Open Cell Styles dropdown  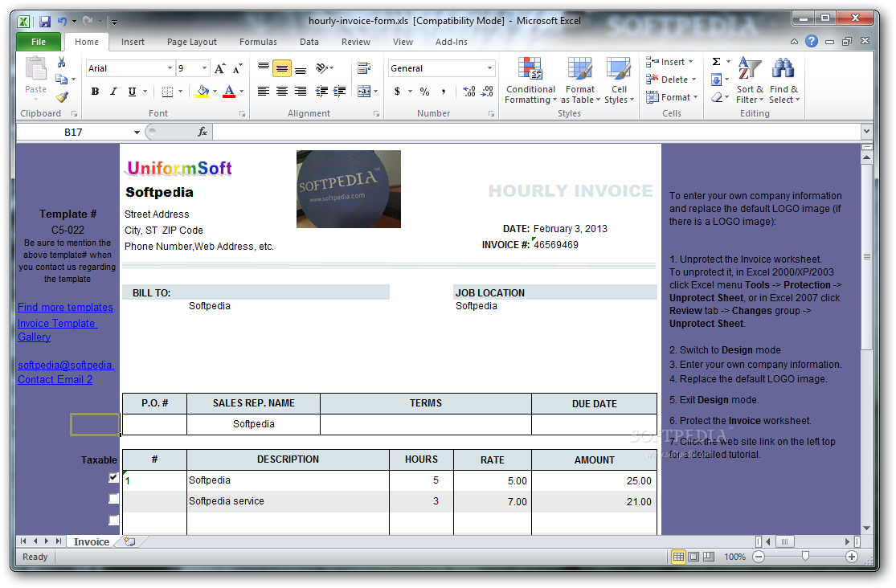619,80
